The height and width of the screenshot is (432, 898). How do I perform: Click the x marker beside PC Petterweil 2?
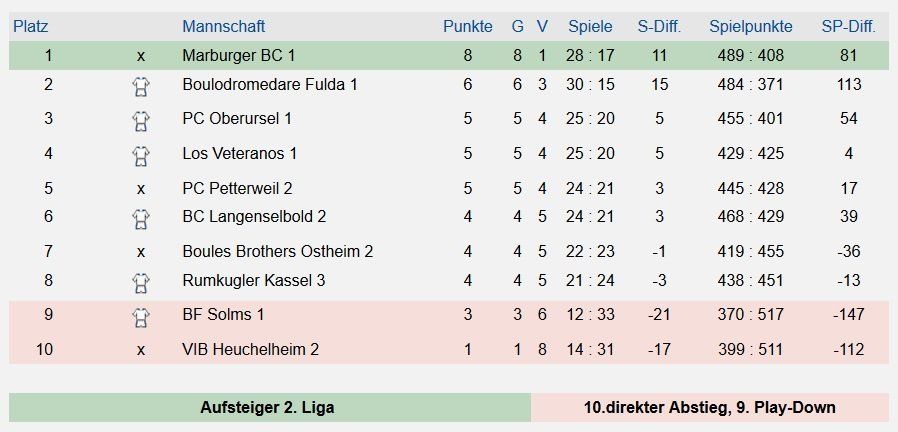click(x=141, y=188)
